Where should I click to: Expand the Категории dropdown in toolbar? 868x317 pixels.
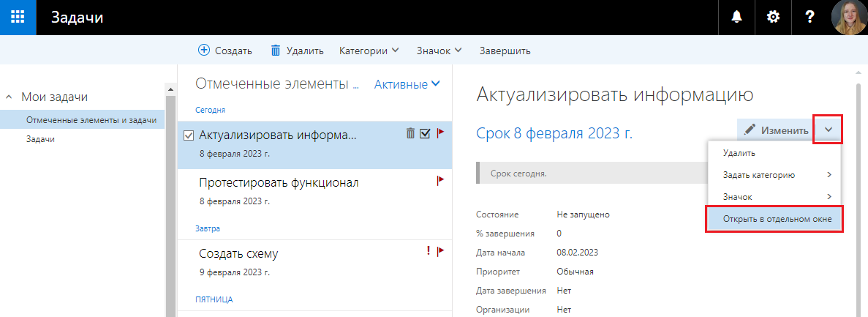(369, 51)
